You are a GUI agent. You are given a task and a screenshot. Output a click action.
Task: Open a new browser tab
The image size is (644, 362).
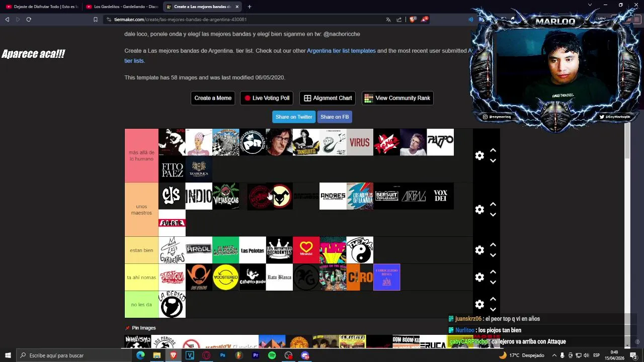250,7
